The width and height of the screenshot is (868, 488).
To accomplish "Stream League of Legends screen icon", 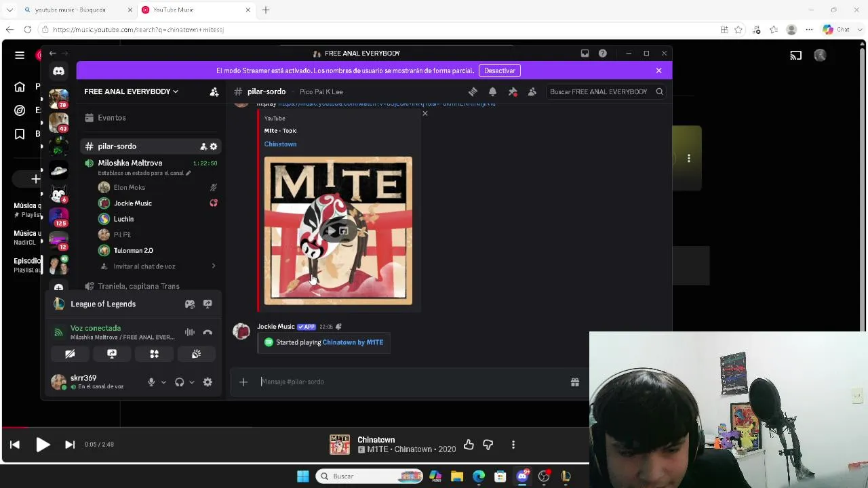I will [208, 304].
